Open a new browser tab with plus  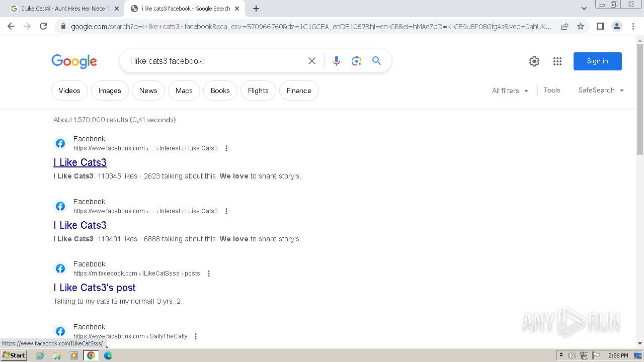tap(256, 9)
